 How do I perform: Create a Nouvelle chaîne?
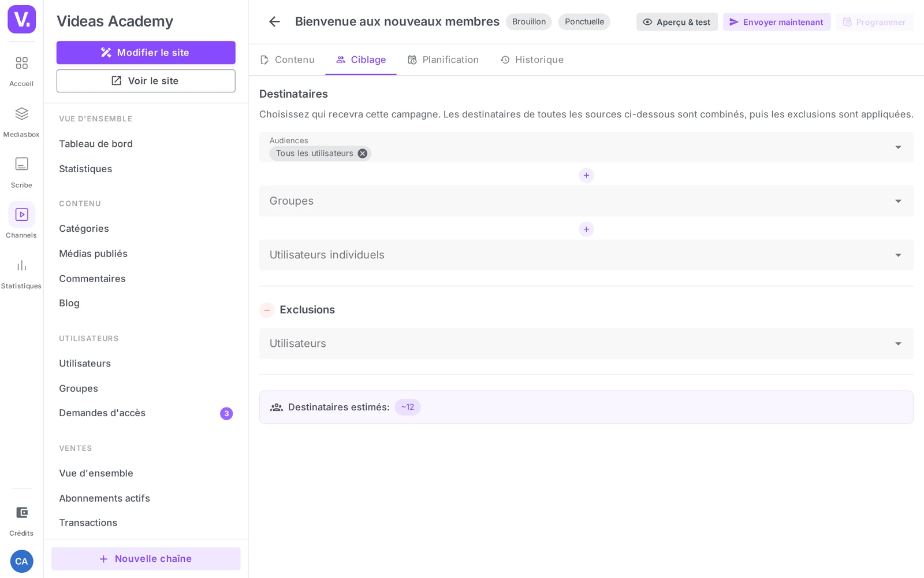(146, 559)
